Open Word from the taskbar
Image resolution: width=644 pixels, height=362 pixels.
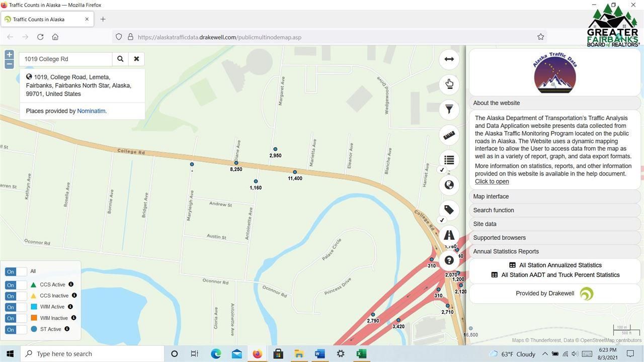[319, 353]
